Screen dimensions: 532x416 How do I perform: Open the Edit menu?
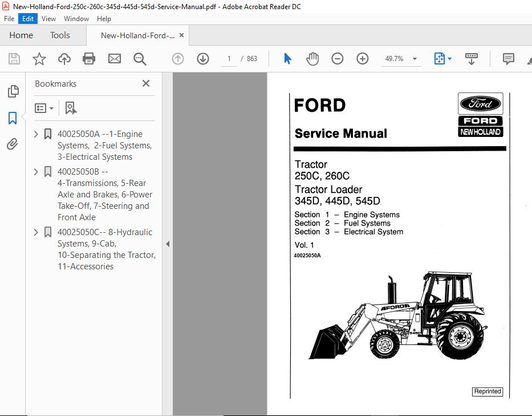pos(28,19)
